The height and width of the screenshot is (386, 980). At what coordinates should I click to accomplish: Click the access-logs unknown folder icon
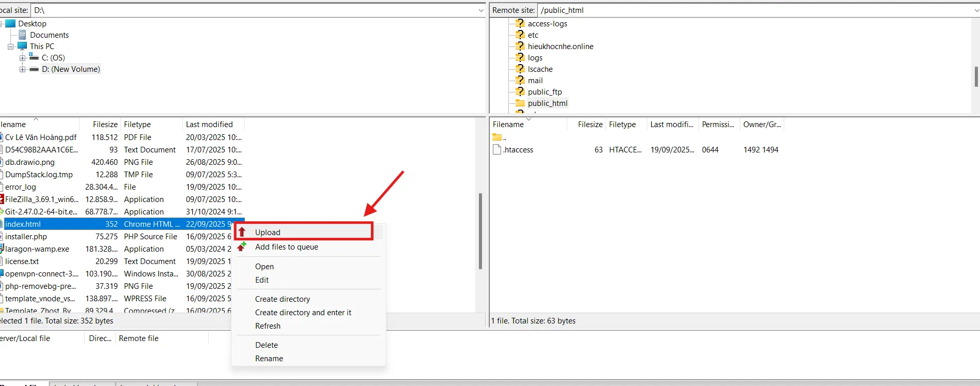(x=520, y=23)
